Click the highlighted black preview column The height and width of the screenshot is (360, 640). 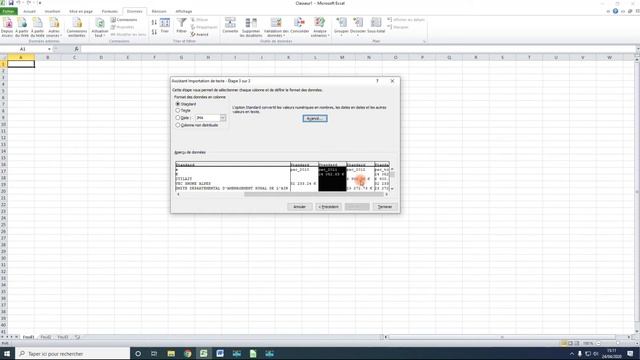click(x=332, y=179)
